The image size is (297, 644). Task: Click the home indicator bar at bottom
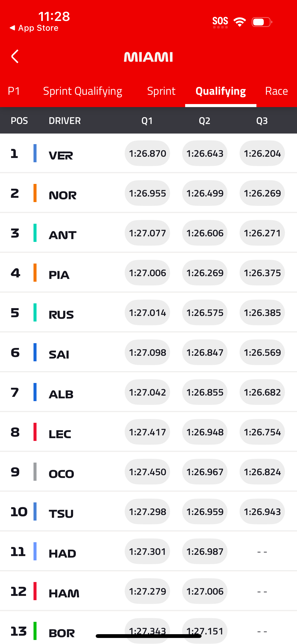(148, 636)
